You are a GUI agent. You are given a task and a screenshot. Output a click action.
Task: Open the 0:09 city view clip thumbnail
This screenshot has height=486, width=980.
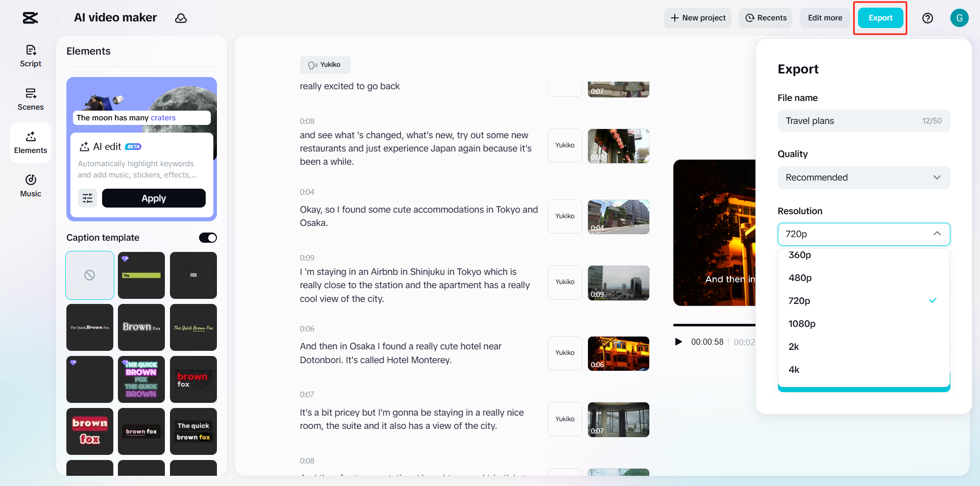click(619, 283)
